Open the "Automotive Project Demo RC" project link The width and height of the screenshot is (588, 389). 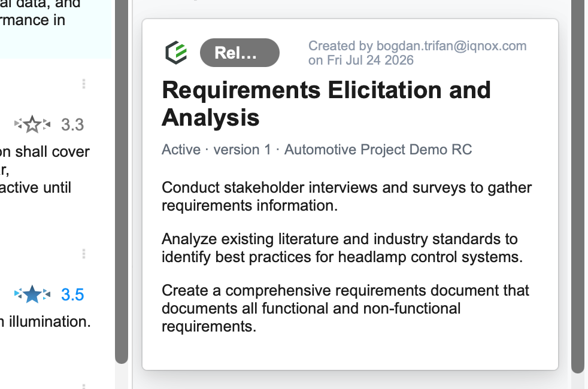point(378,150)
